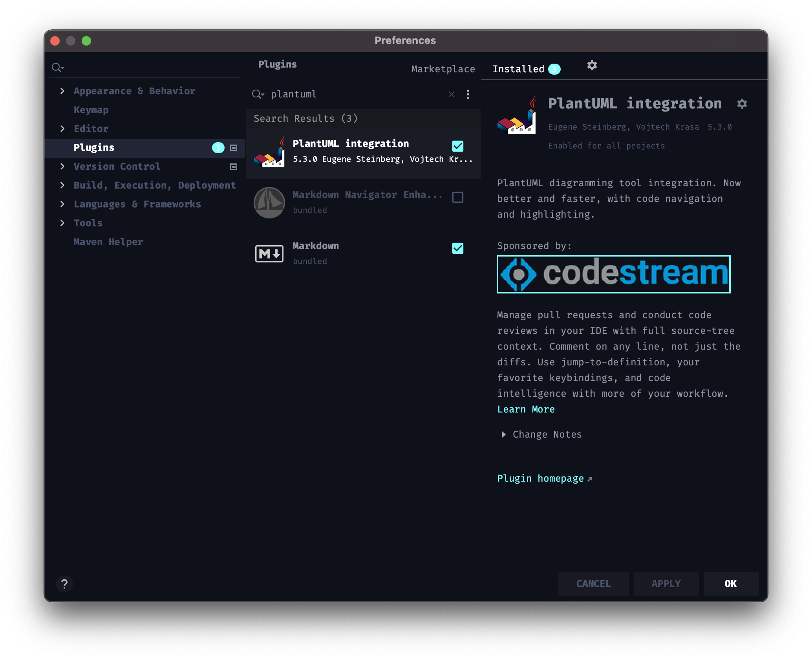Image resolution: width=812 pixels, height=660 pixels.
Task: Enable the Markdown Navigator Enhanced checkbox
Action: point(457,197)
